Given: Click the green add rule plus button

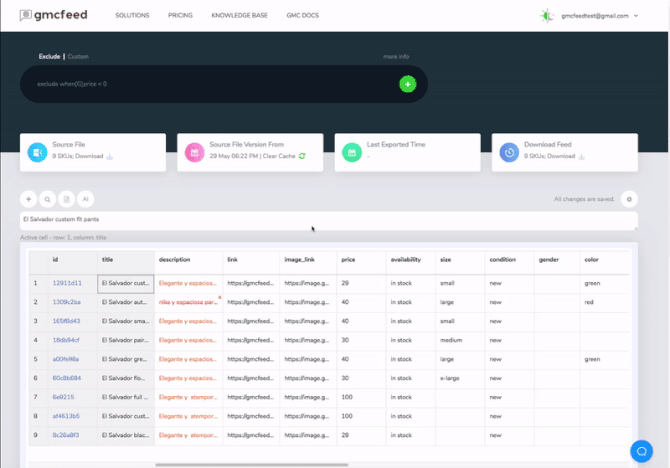Looking at the screenshot, I should [407, 84].
